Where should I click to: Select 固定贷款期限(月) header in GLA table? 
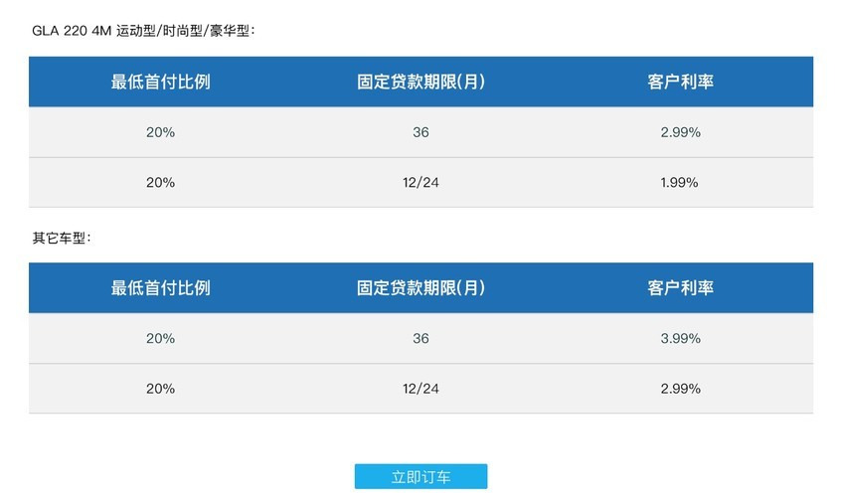click(420, 82)
